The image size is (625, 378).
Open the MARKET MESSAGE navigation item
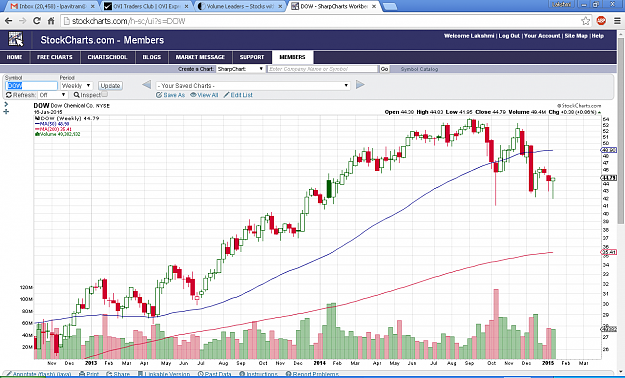point(200,57)
